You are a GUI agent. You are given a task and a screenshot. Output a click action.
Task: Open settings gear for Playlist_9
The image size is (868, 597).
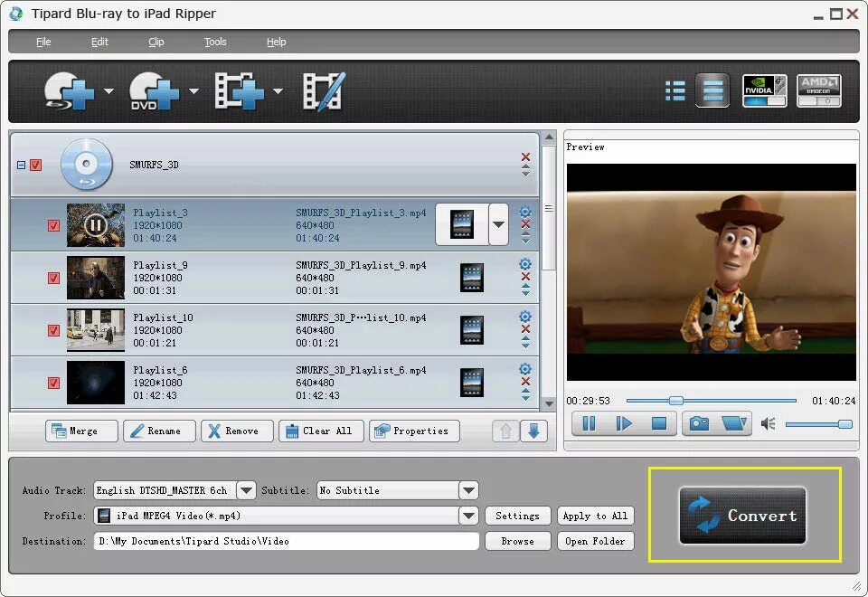tap(525, 264)
